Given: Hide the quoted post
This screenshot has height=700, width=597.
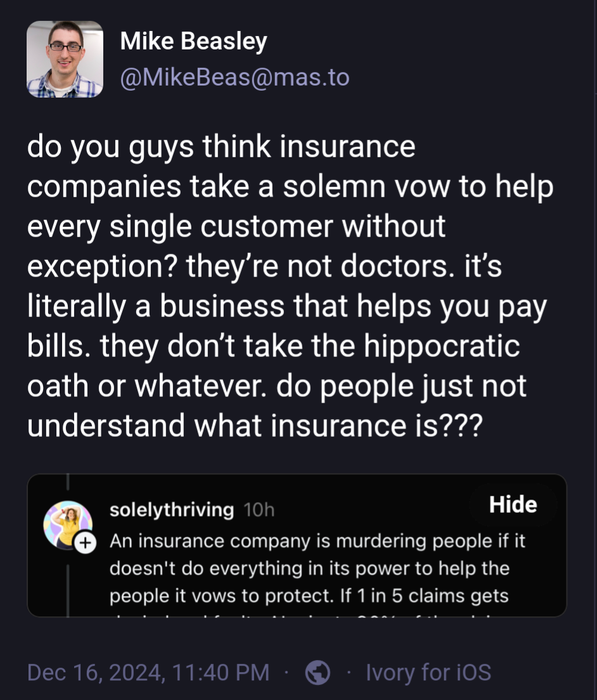Looking at the screenshot, I should (x=513, y=505).
